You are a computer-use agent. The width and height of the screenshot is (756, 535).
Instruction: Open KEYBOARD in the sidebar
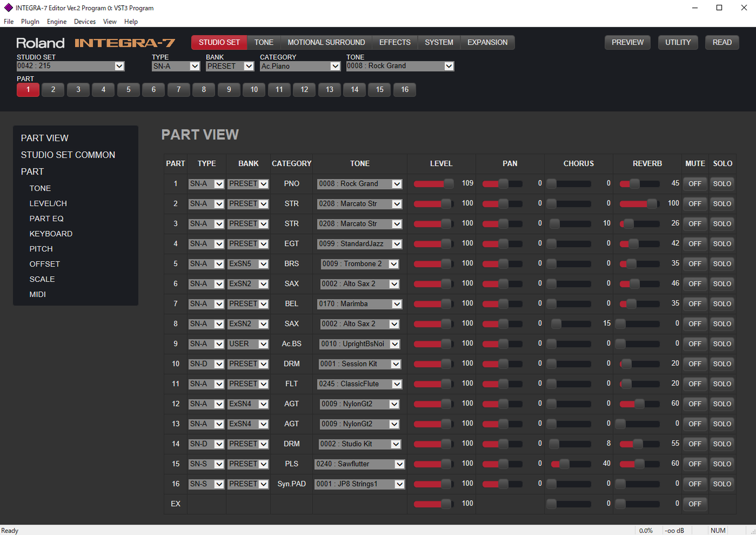point(51,234)
